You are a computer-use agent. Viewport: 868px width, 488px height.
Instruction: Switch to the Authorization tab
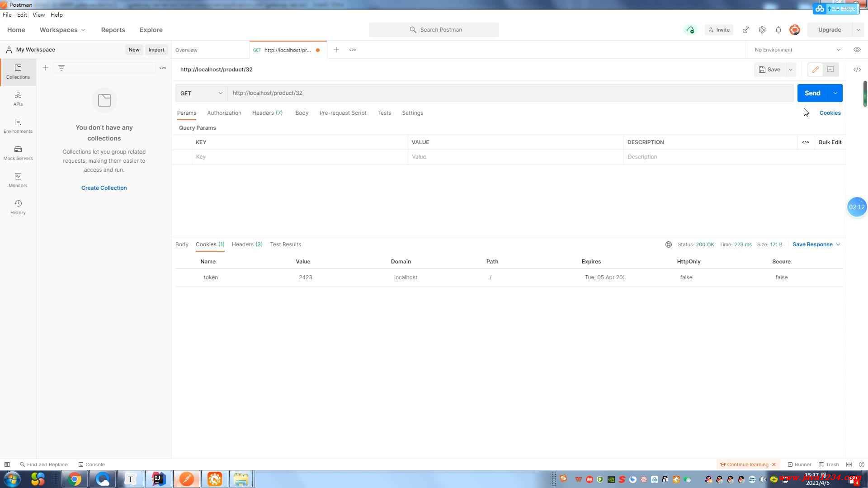coord(224,113)
